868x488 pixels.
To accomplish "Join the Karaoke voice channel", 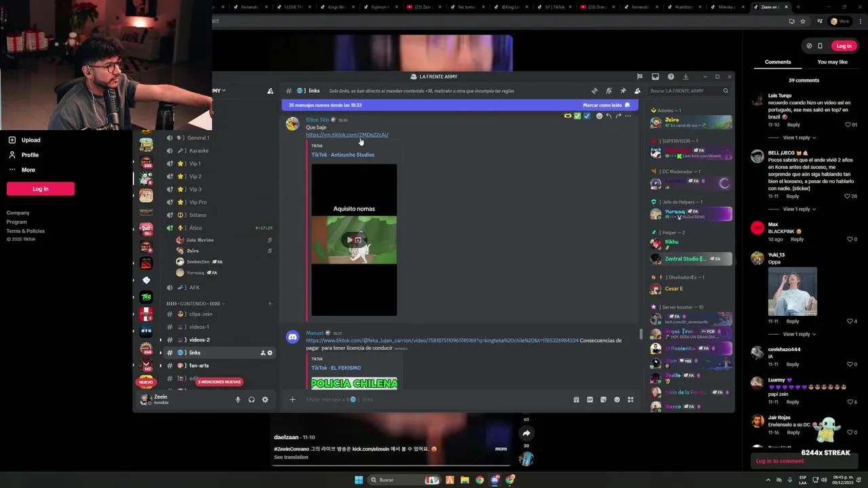I will pos(221,150).
